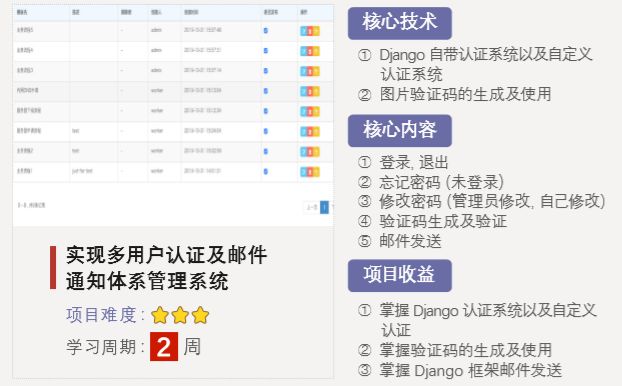Click the previous-page button beside page 1
Viewport: 622px width, 386px height.
click(312, 207)
